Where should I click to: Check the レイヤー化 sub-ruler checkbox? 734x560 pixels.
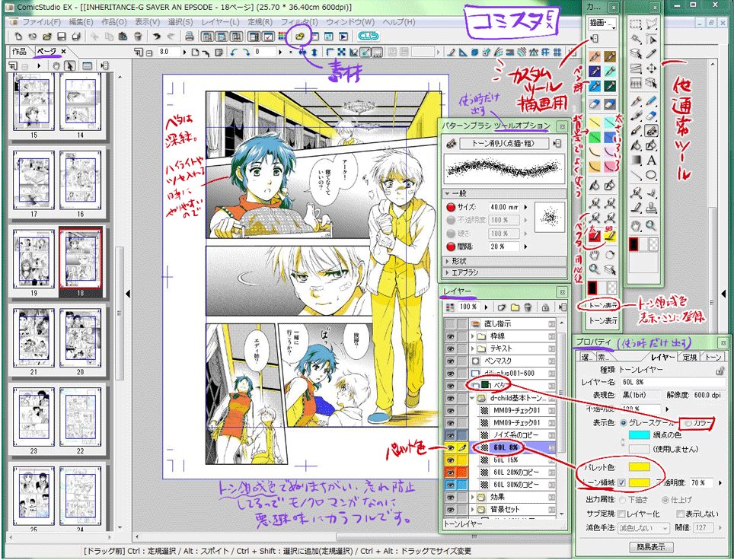tap(621, 514)
